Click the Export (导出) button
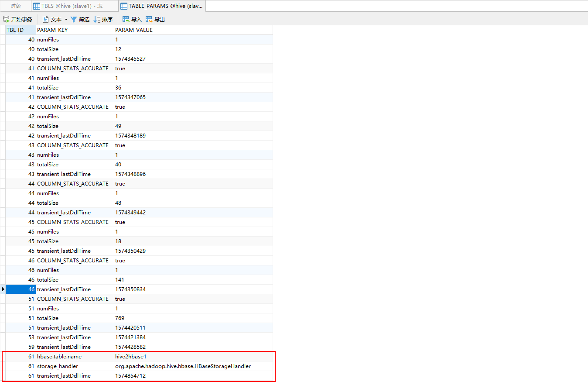 [155, 19]
